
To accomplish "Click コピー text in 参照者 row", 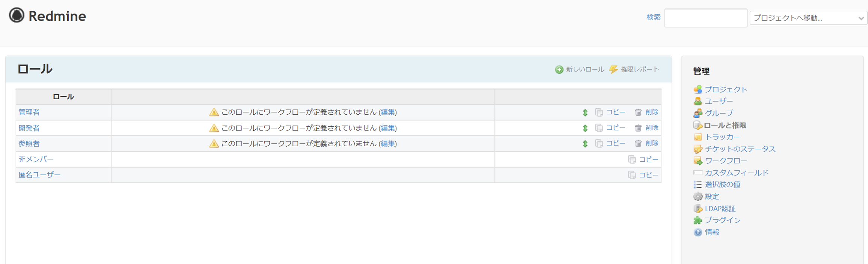I will (x=616, y=144).
